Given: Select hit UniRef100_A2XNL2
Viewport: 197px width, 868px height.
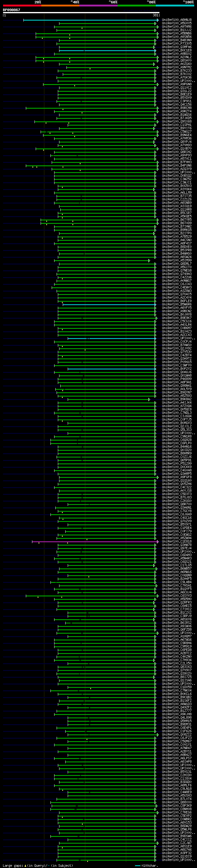Looking at the screenshot, I should (177, 57).
